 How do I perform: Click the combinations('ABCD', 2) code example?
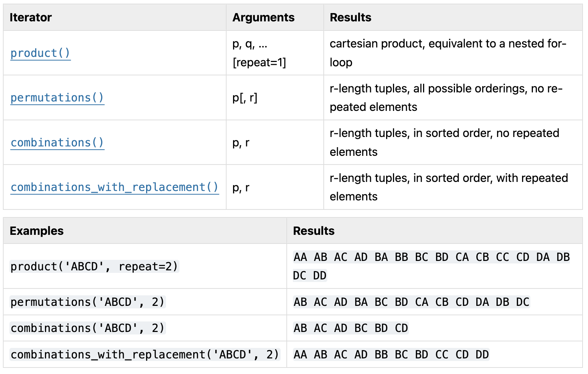(x=88, y=328)
